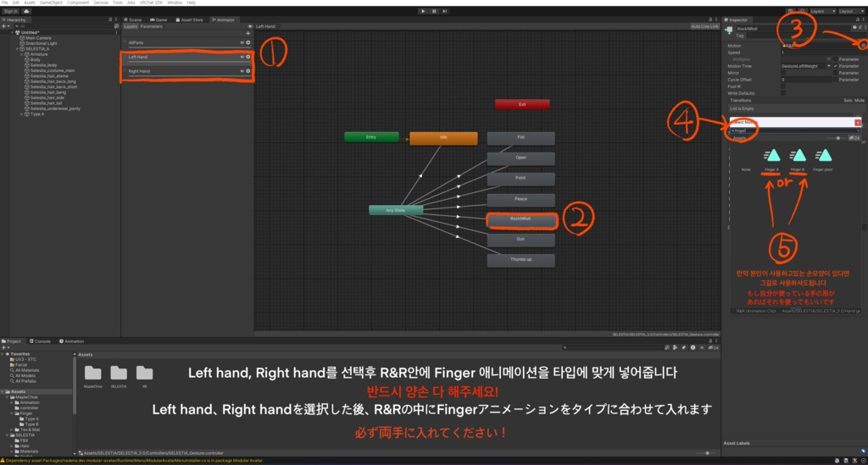This screenshot has width=868, height=465.
Task: Select the Finger B animation clip
Action: click(x=798, y=159)
